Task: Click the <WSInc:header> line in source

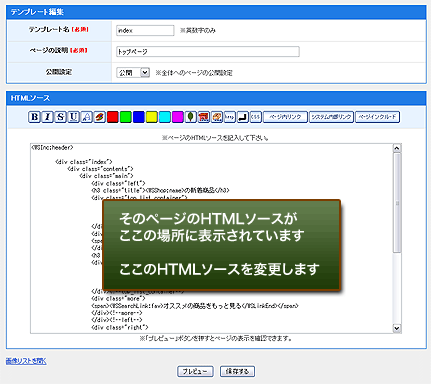Action: (x=52, y=147)
